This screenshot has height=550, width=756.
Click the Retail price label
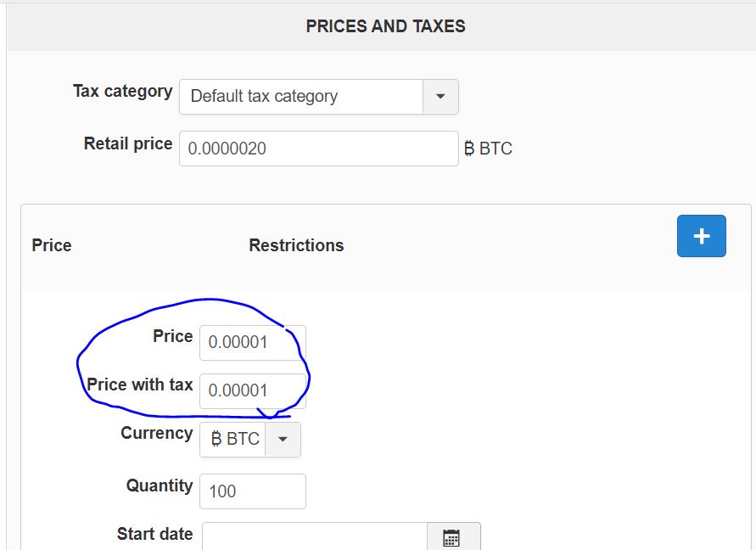tap(128, 143)
